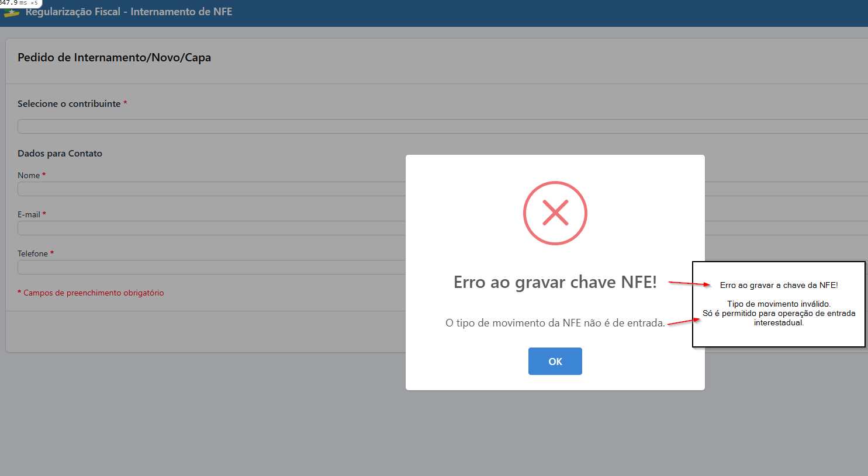Open the Selecione o contribuinte field
Image resolution: width=868 pixels, height=476 pixels.
(x=409, y=126)
